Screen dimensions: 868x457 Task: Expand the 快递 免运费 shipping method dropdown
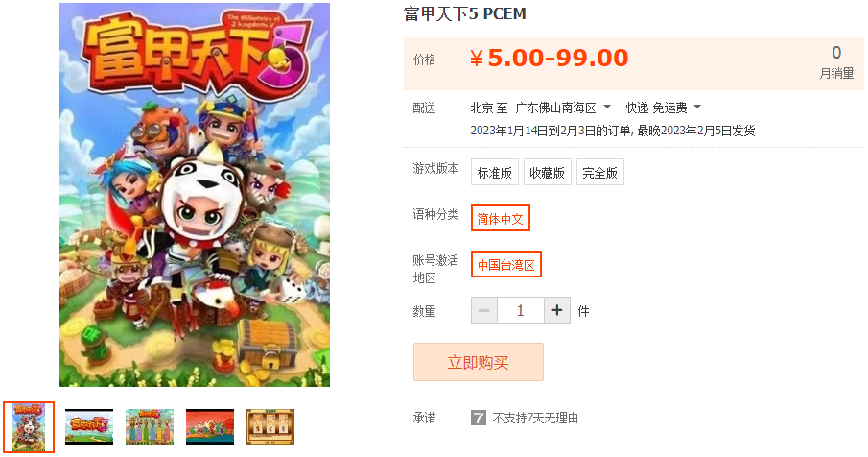[x=663, y=108]
